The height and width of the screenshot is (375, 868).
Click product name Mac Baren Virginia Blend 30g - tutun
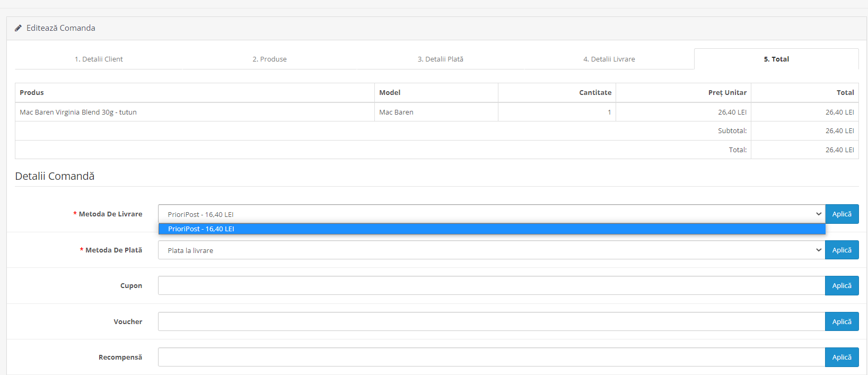click(x=78, y=112)
